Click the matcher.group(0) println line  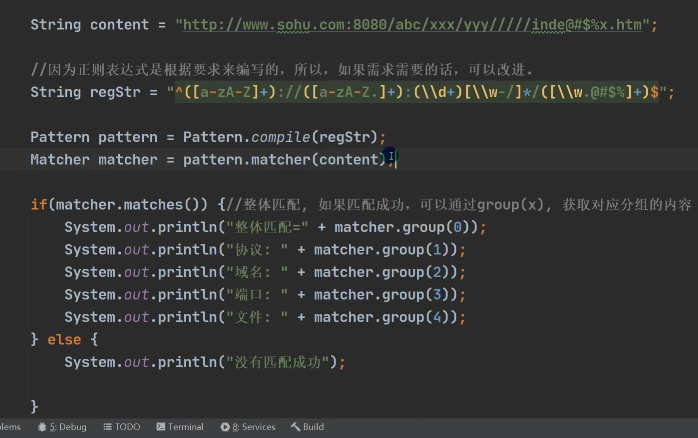pos(276,227)
